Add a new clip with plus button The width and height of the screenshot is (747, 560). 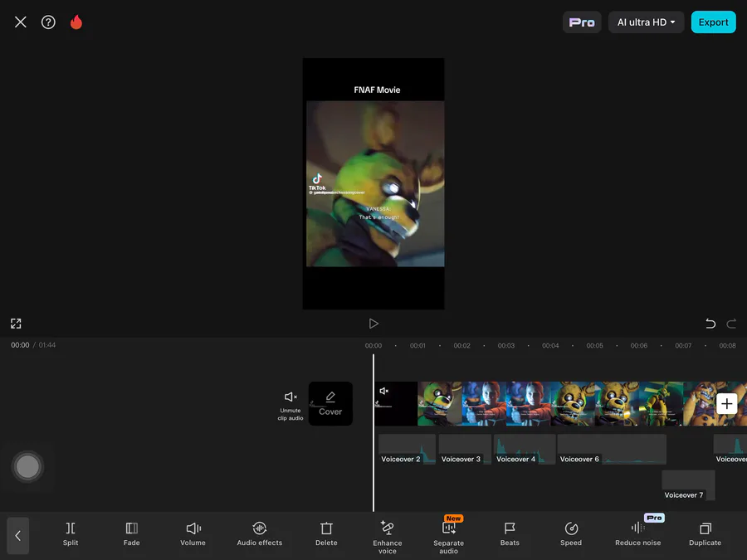pyautogui.click(x=726, y=404)
